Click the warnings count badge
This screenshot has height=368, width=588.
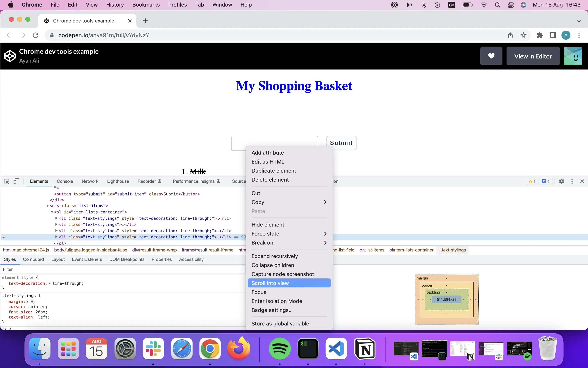[x=532, y=181]
